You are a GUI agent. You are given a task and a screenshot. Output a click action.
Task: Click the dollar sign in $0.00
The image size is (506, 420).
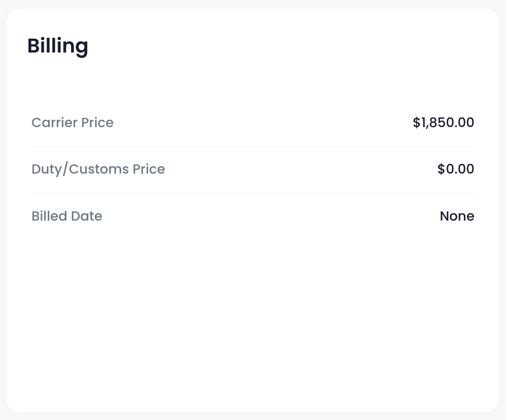[441, 169]
